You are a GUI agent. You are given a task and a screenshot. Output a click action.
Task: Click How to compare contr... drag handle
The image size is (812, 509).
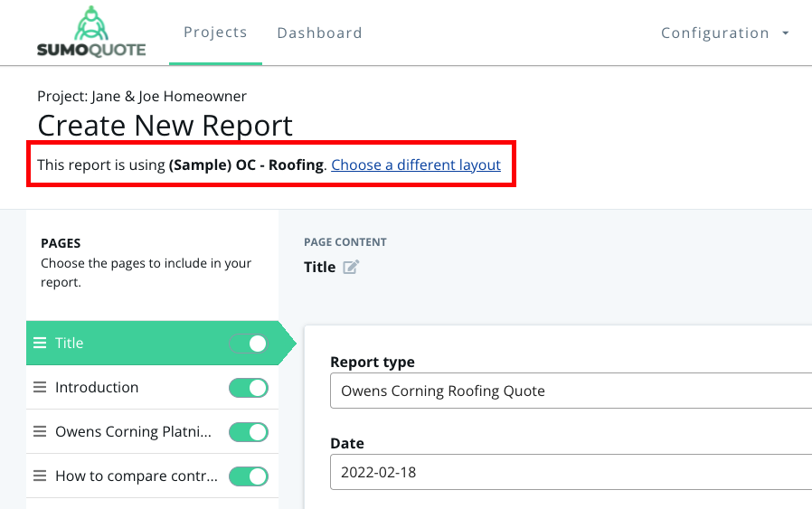click(x=40, y=476)
